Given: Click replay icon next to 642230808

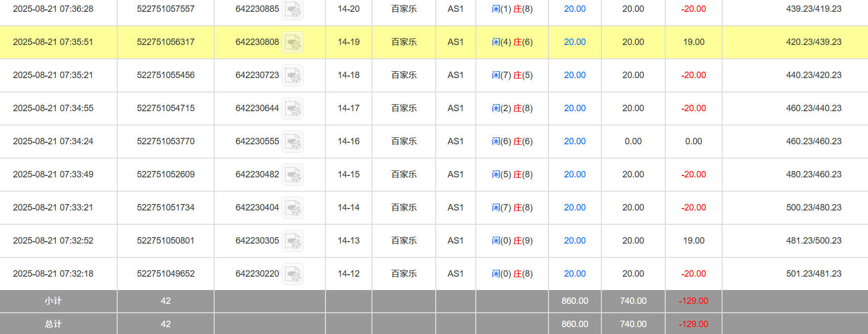Looking at the screenshot, I should coord(293,42).
